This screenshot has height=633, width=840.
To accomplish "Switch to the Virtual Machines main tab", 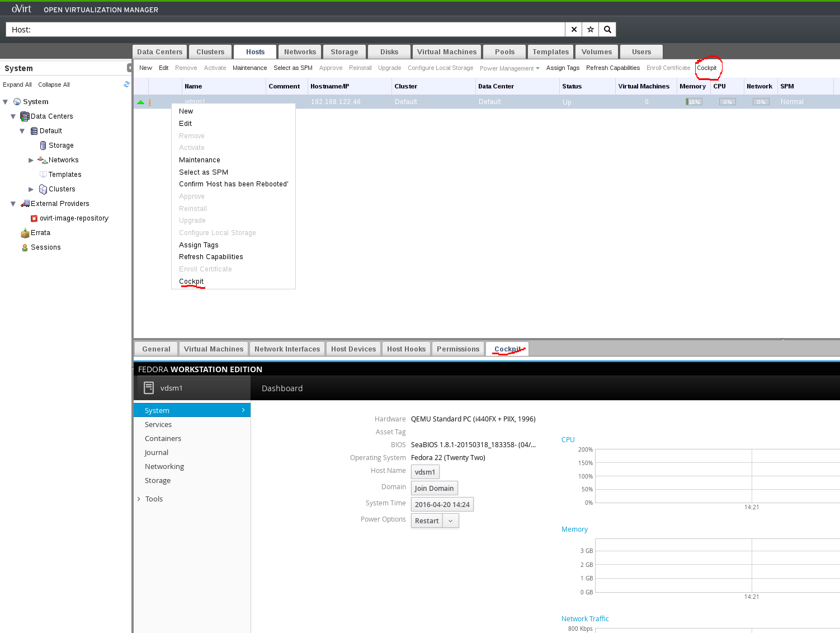I will tap(446, 52).
